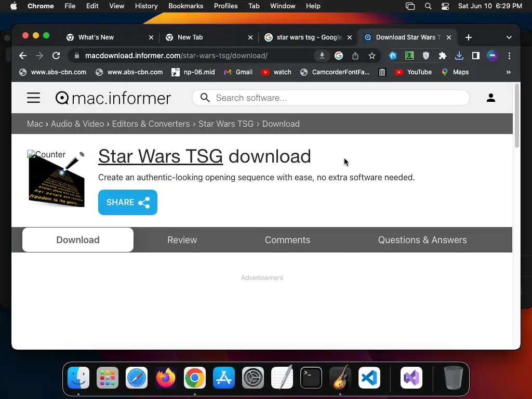The height and width of the screenshot is (399, 532).
Task: Go to Mac breadcrumb link
Action: point(35,124)
